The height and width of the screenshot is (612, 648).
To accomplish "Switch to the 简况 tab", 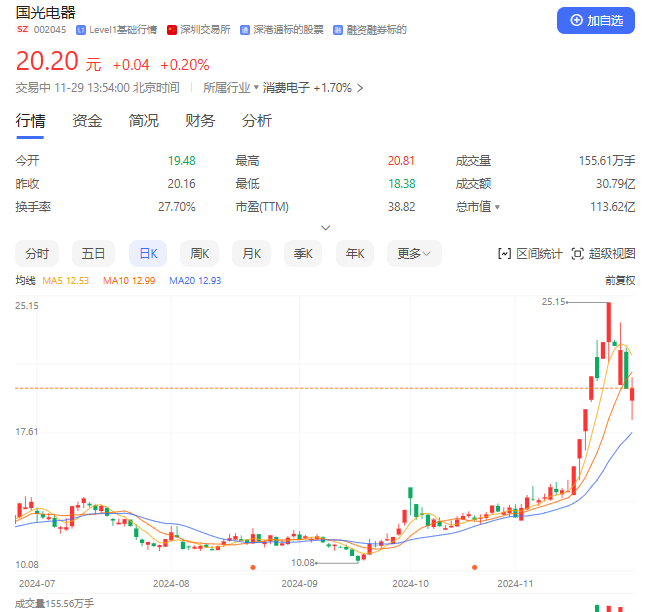I will [143, 121].
